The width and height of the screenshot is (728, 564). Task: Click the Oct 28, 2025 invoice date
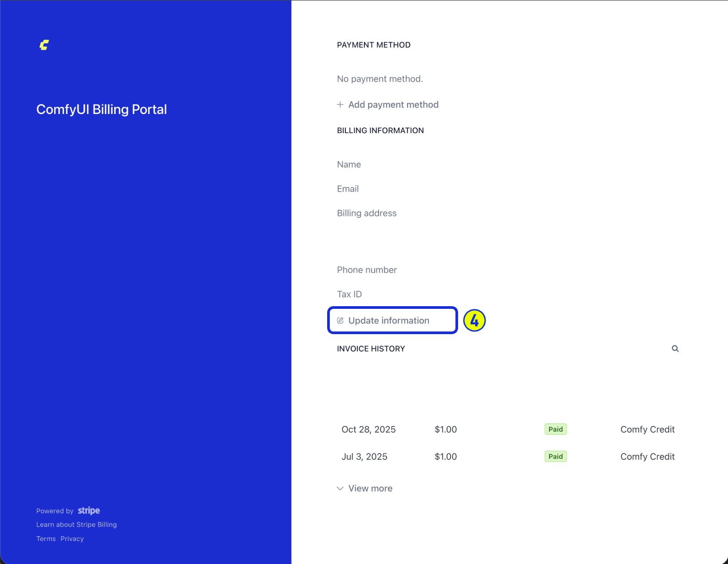click(368, 429)
